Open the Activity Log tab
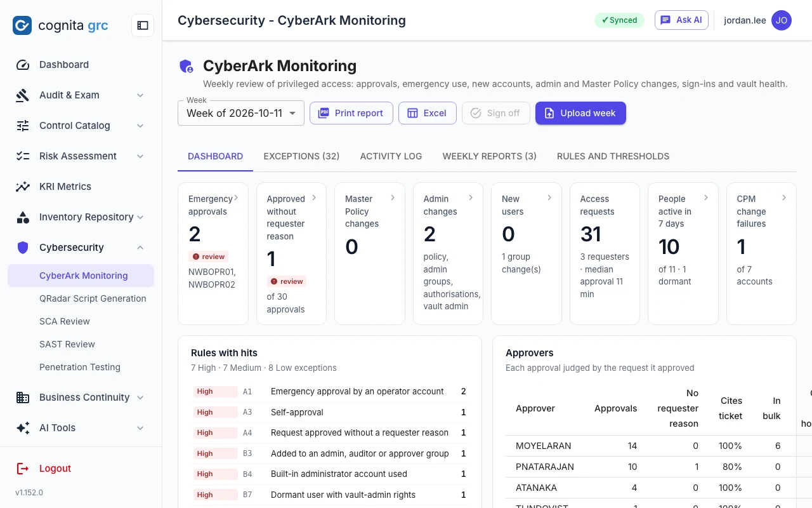Viewport: 812px width, 508px height. (x=391, y=156)
